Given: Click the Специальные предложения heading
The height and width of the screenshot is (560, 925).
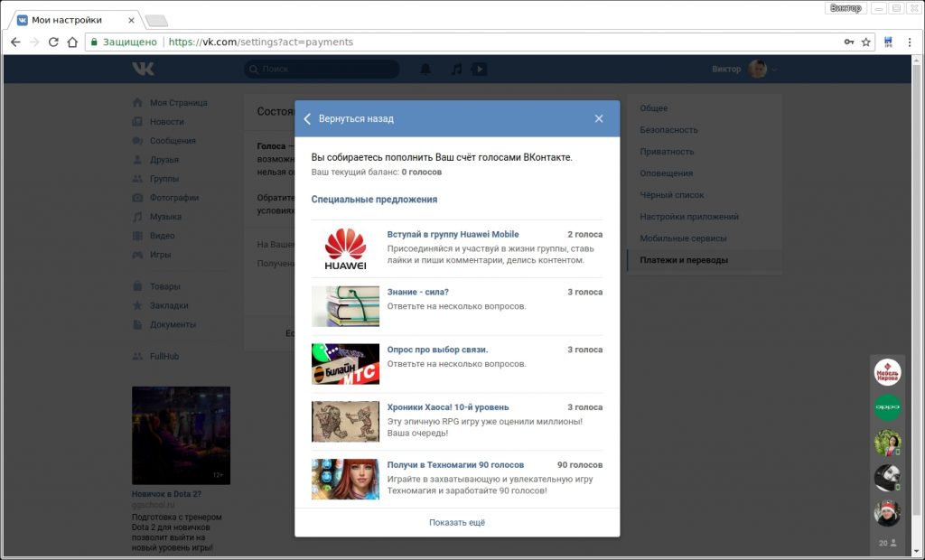Looking at the screenshot, I should (374, 200).
